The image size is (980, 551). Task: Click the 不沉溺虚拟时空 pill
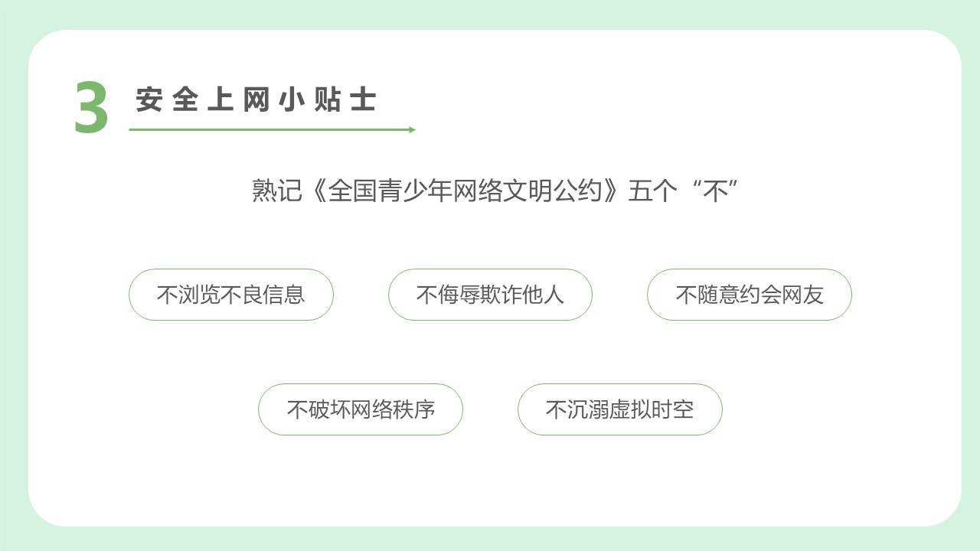click(620, 409)
